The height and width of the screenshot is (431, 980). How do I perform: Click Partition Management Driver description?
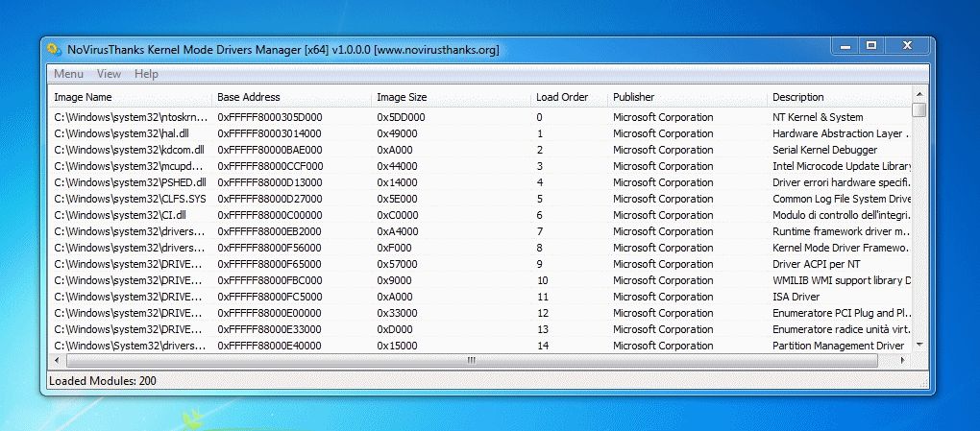pos(838,346)
